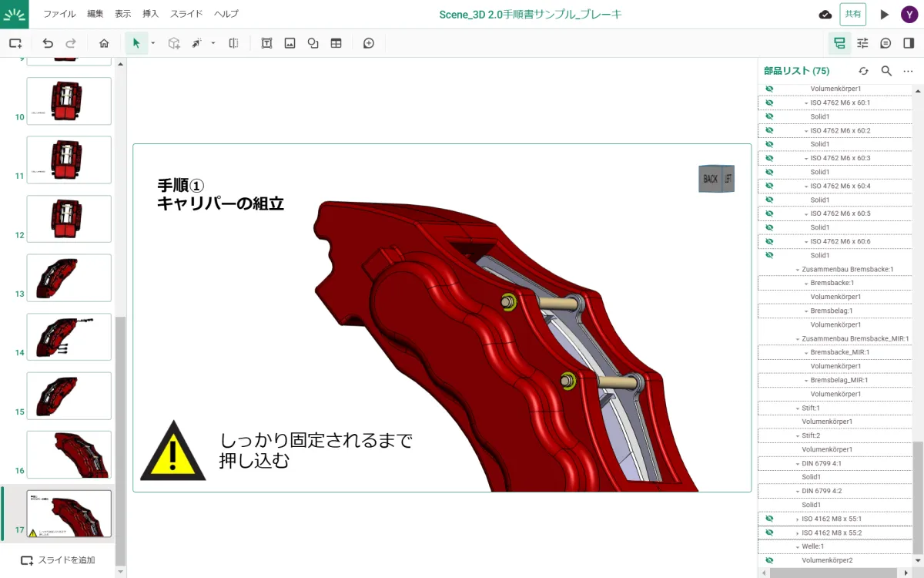Collapse the Zusammenbau Bremsbacke:1 tree node

pyautogui.click(x=798, y=270)
